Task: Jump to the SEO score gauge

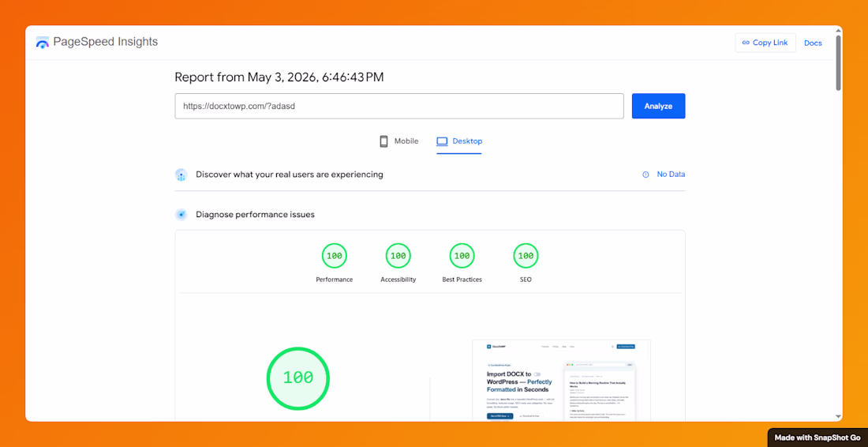Action: (x=526, y=256)
